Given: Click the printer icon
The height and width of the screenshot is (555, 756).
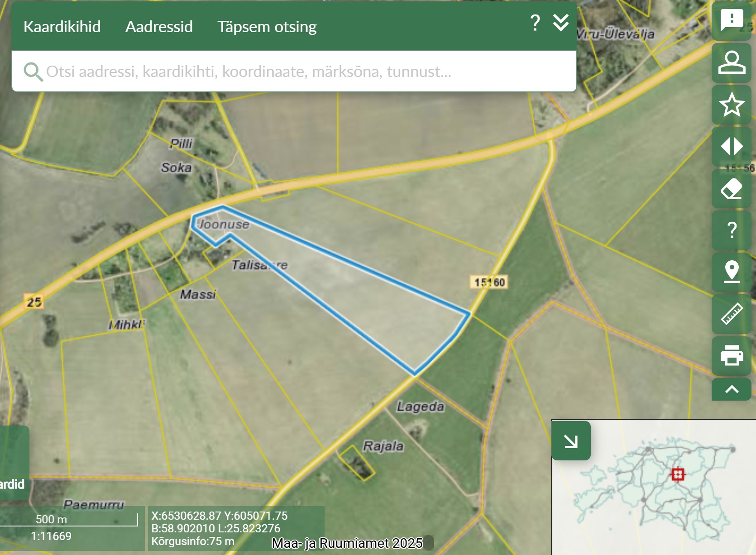Looking at the screenshot, I should tap(732, 356).
